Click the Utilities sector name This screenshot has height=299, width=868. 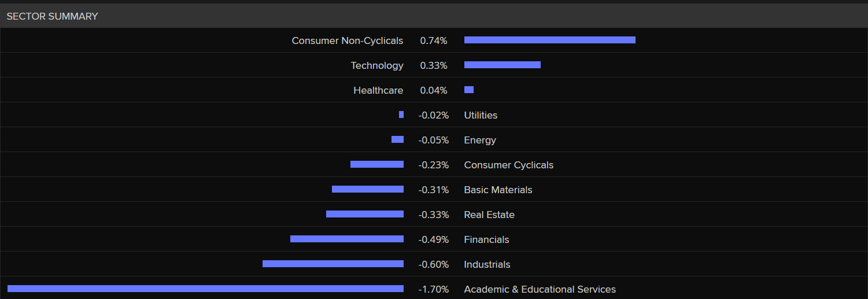point(481,115)
